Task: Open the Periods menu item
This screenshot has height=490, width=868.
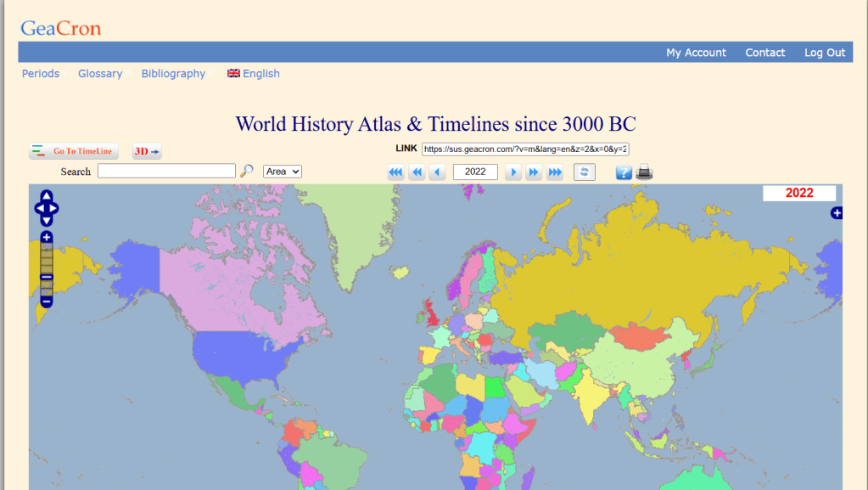Action: (x=41, y=74)
